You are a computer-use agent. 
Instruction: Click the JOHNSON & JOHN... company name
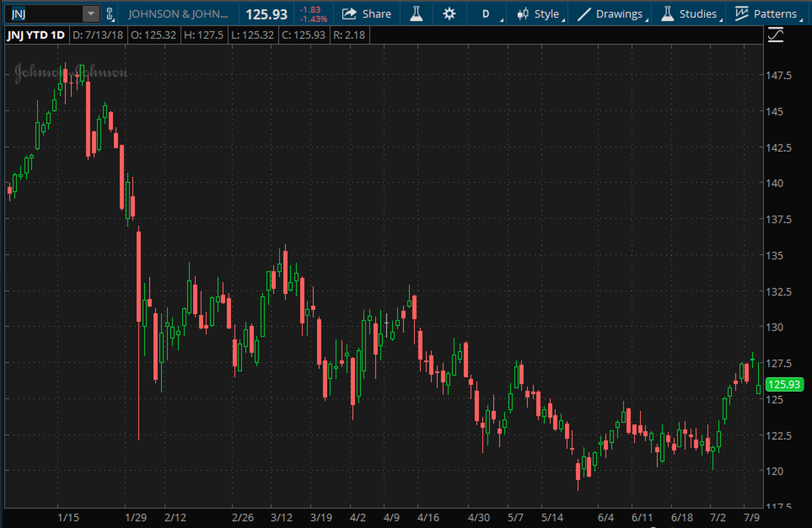(x=178, y=14)
